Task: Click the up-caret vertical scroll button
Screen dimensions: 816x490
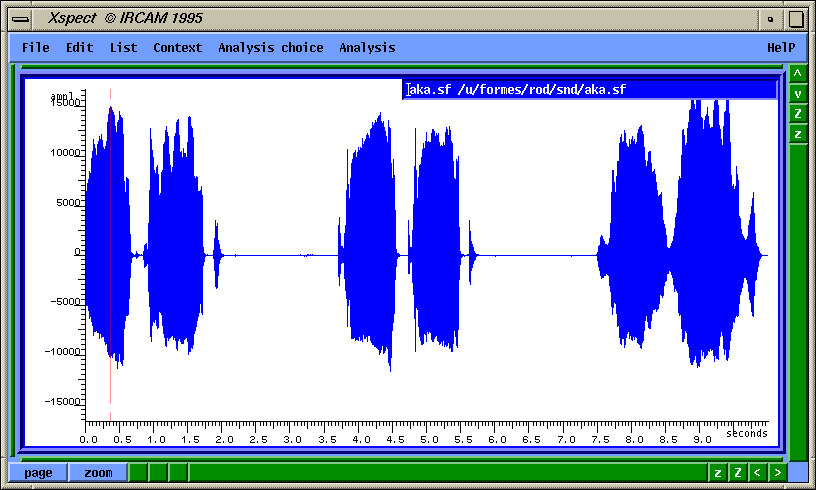Action: [x=798, y=74]
